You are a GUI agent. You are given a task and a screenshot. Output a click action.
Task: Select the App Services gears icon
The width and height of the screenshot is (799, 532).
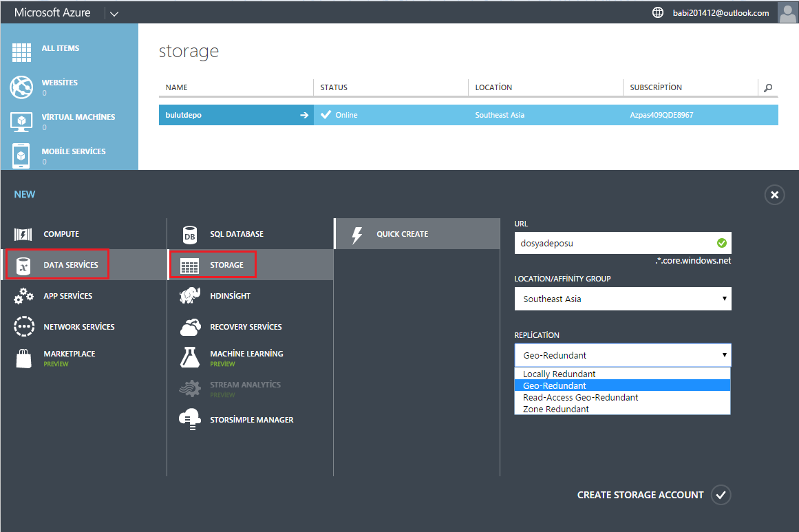tap(23, 296)
